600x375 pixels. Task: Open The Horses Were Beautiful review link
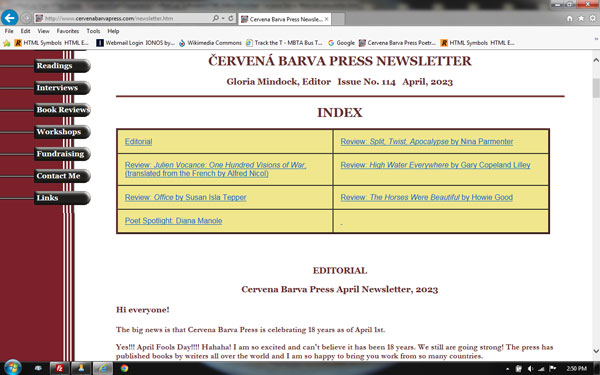(x=426, y=197)
